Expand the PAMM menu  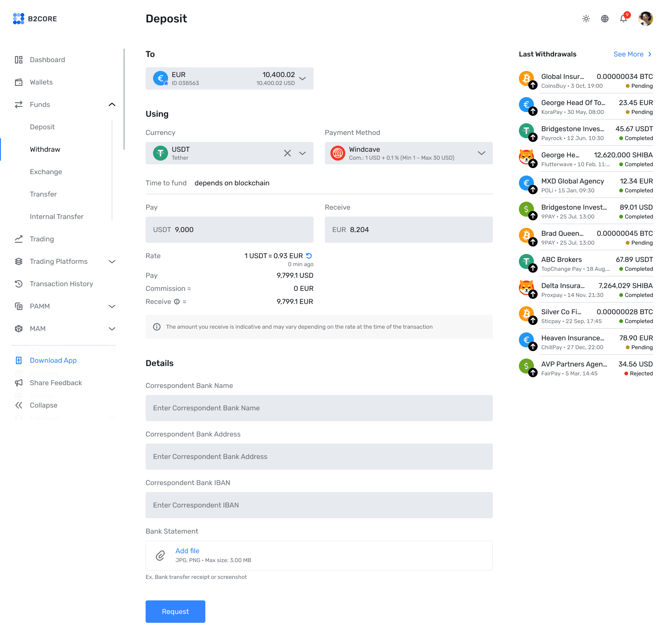[112, 306]
